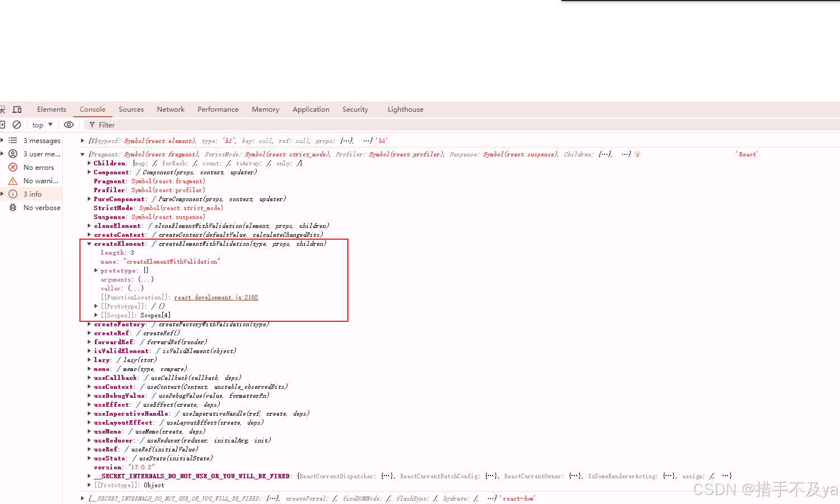Click the Suspense Symbol(react.suspense) row
The width and height of the screenshot is (840, 504).
coord(149,217)
